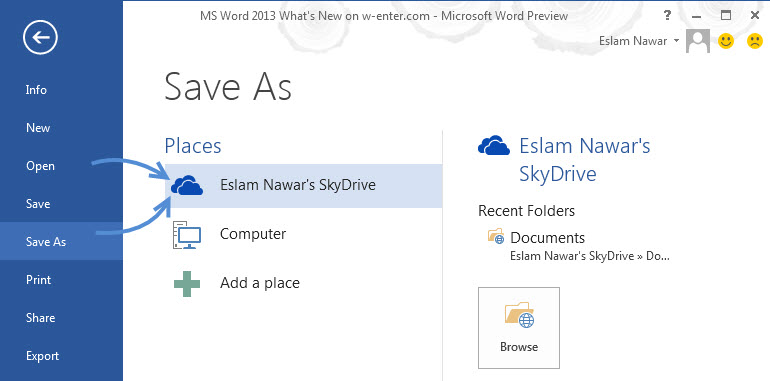The image size is (770, 381).
Task: Click the account profile picture
Action: [x=698, y=41]
